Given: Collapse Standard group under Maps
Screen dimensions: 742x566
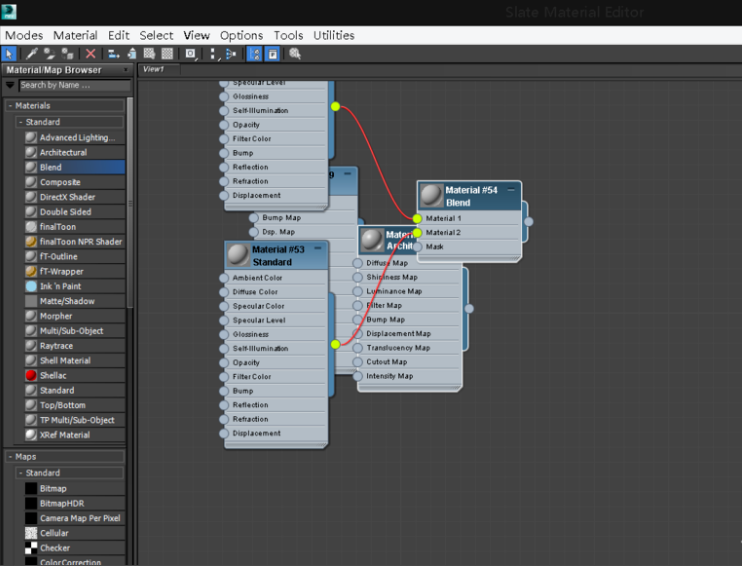Looking at the screenshot, I should click(21, 473).
